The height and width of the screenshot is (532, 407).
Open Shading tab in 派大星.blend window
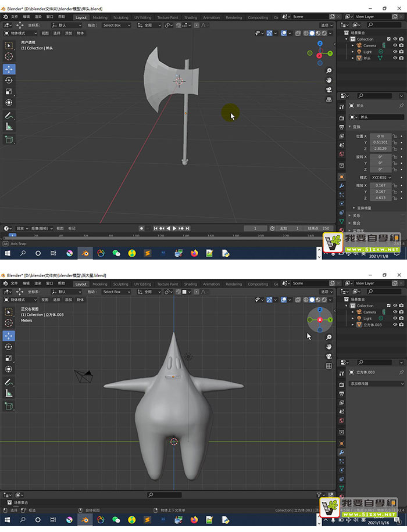[x=191, y=284]
